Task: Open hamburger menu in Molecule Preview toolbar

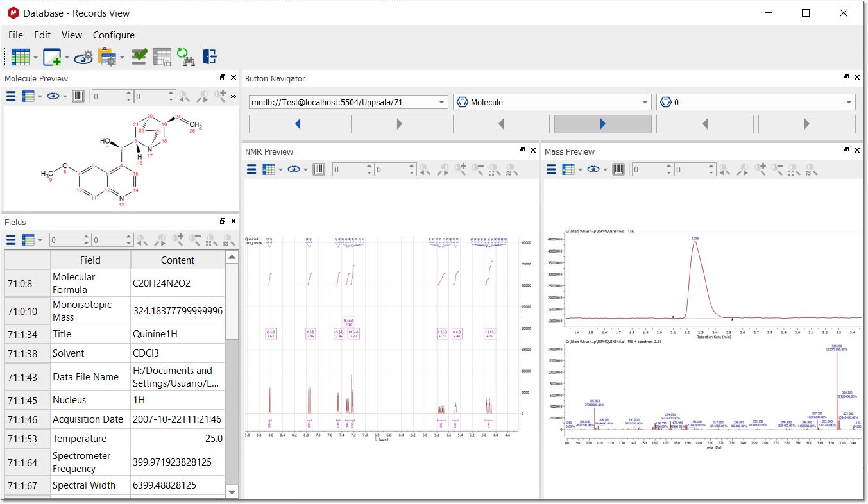Action: (11, 96)
